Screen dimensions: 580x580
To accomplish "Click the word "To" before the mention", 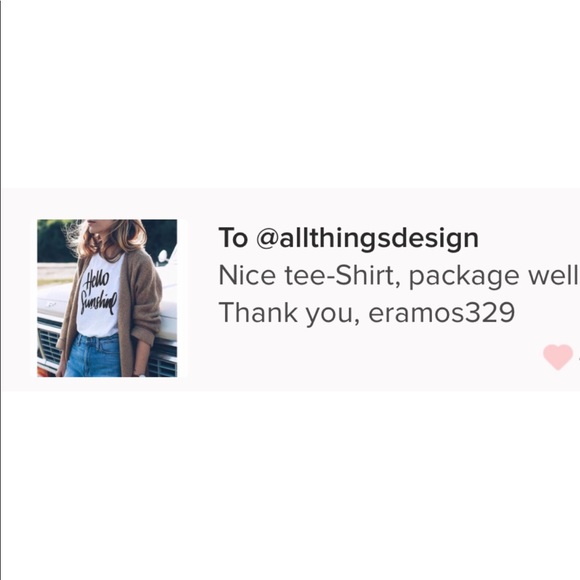I will tap(233, 237).
